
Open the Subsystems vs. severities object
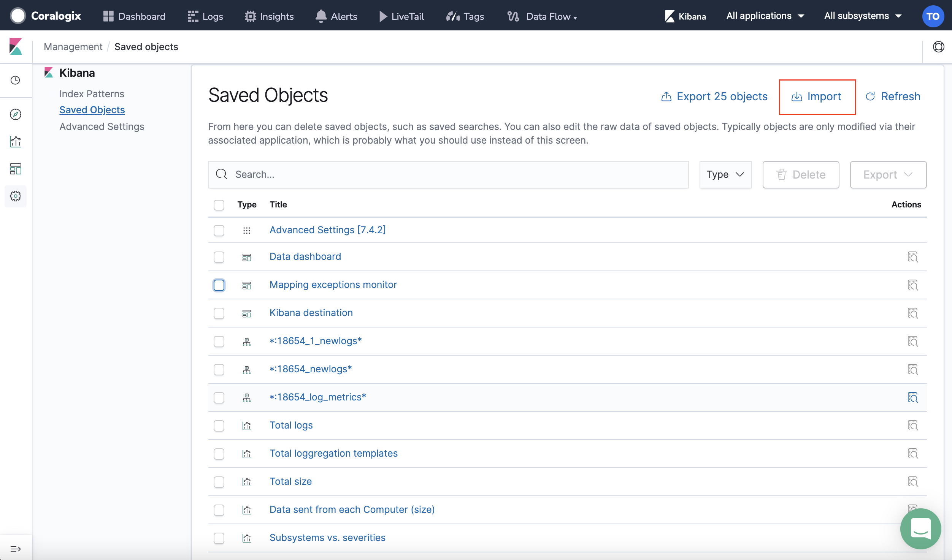click(327, 538)
